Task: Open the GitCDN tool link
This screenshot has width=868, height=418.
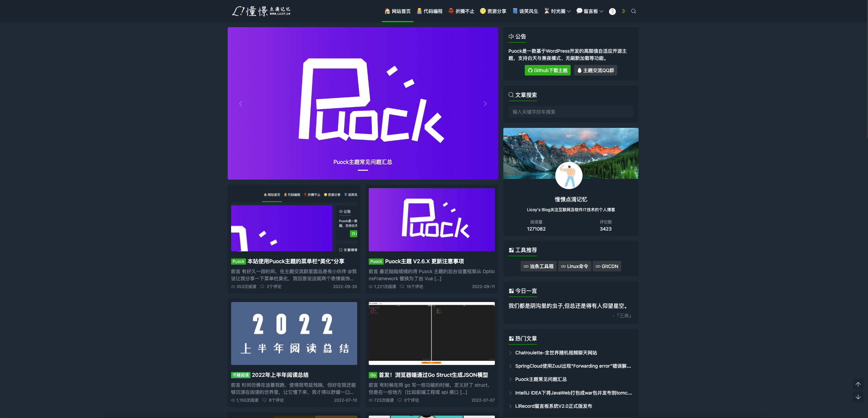Action: pos(607,266)
